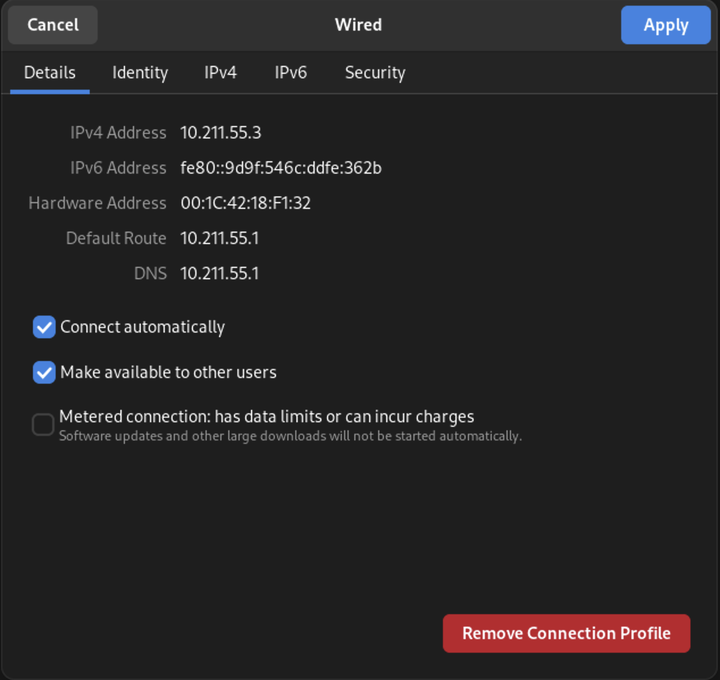Enable the Metered connection checkbox
Image resolution: width=720 pixels, height=680 pixels.
tap(43, 424)
